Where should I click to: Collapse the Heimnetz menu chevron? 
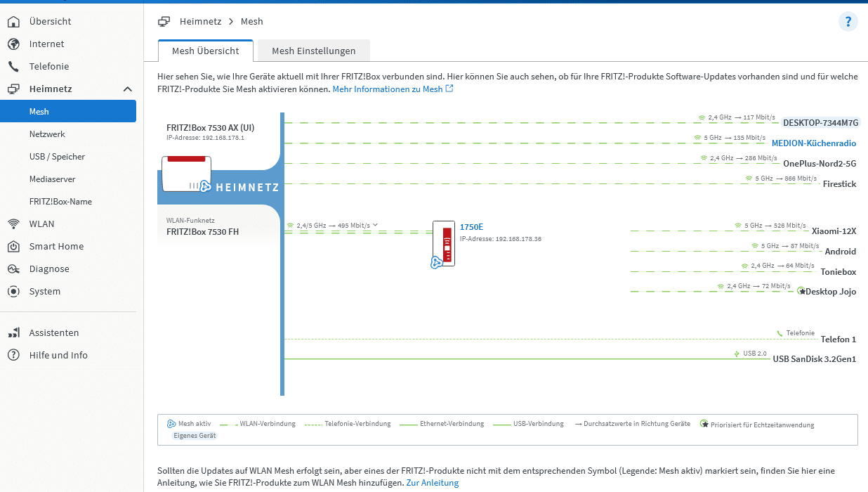tap(127, 89)
